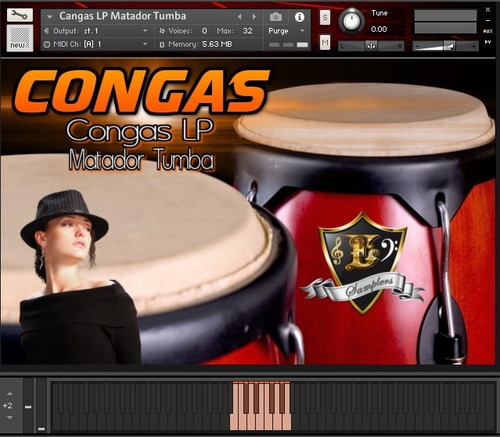This screenshot has height=437, width=500.
Task: Click the E Samplers shield logo
Action: click(362, 263)
